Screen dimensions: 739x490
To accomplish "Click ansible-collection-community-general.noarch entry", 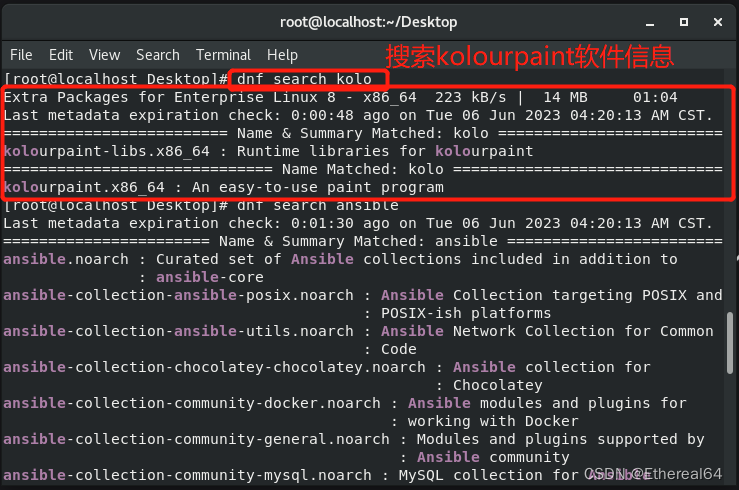I will pyautogui.click(x=354, y=439).
